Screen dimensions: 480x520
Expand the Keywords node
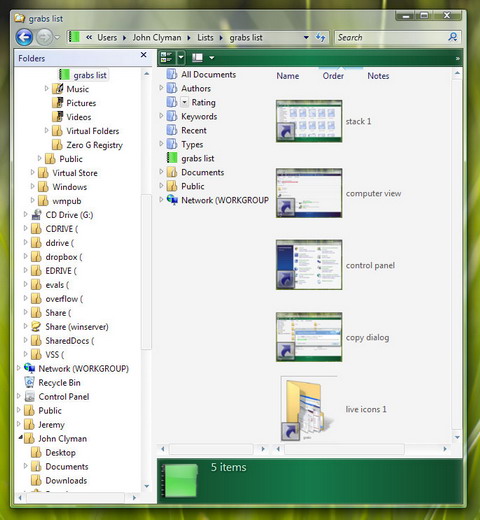coord(161,116)
